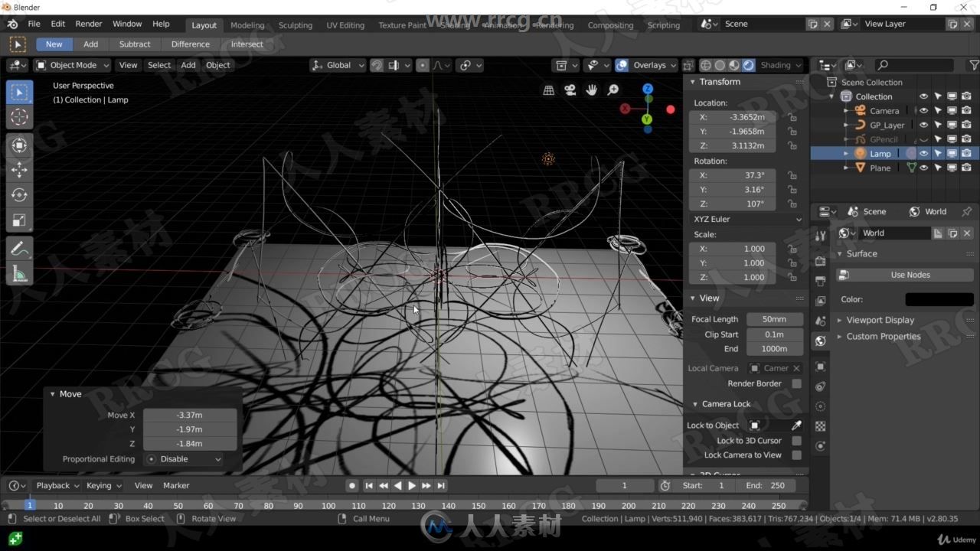This screenshot has width=980, height=551.
Task: Switch to LookDev shading mode
Action: pyautogui.click(x=734, y=65)
